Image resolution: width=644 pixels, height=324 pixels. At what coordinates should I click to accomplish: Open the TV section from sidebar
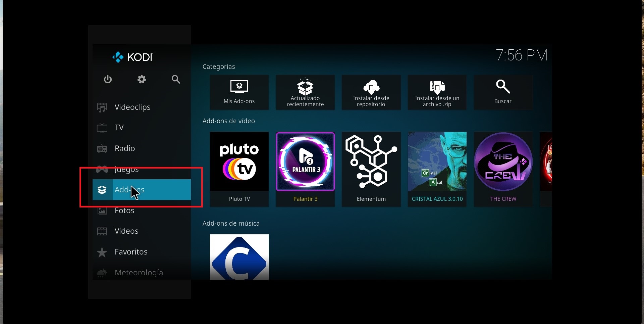click(119, 128)
